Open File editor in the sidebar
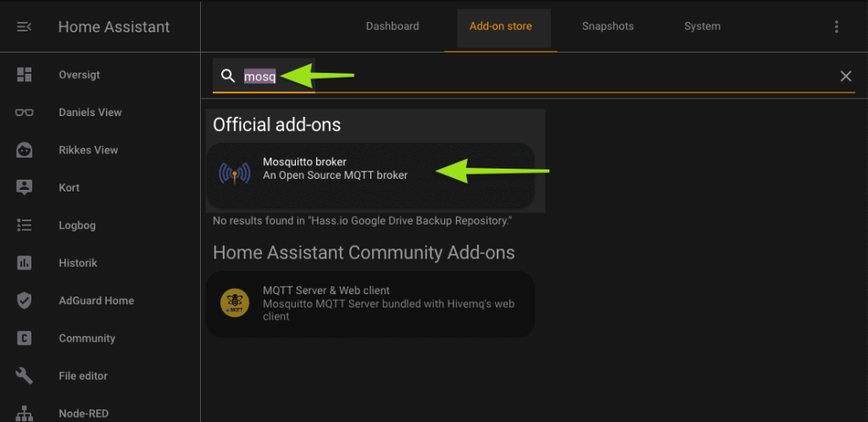The width and height of the screenshot is (868, 422). (100, 375)
